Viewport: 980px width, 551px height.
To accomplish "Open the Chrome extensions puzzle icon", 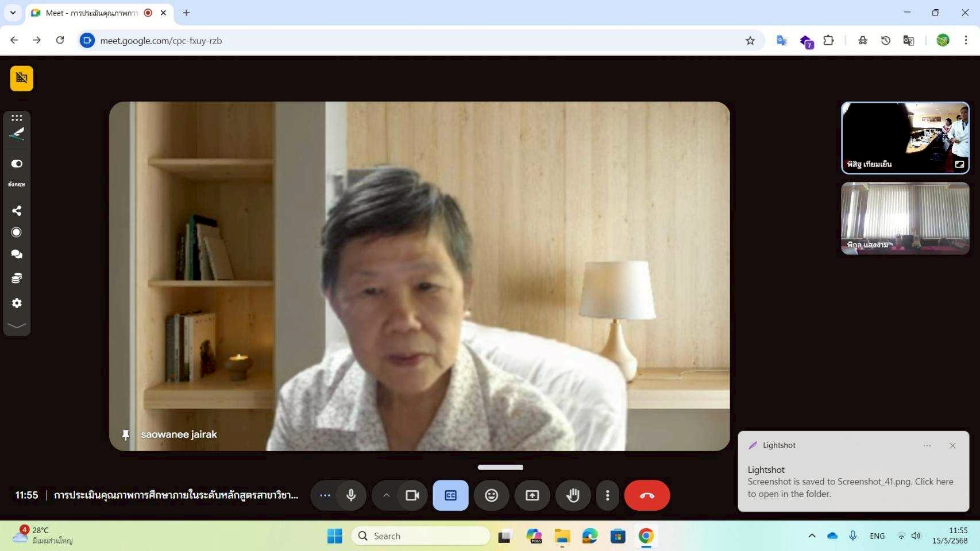I will point(828,41).
